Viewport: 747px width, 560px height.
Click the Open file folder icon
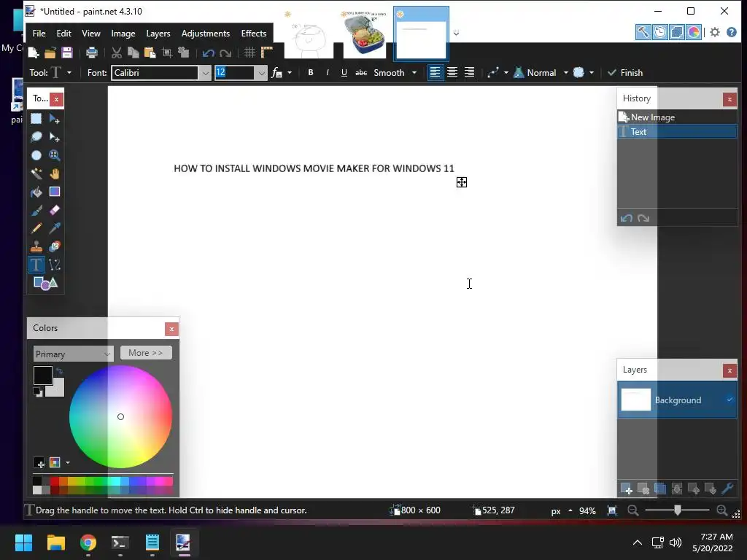pyautogui.click(x=50, y=52)
